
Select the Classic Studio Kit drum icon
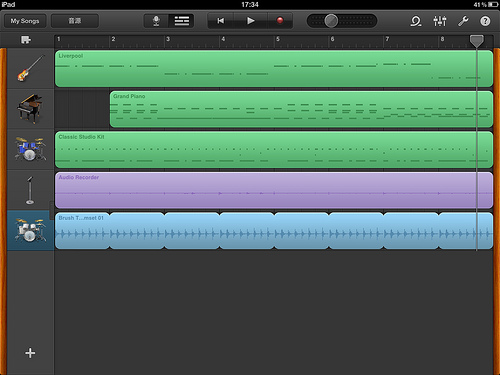[30, 149]
